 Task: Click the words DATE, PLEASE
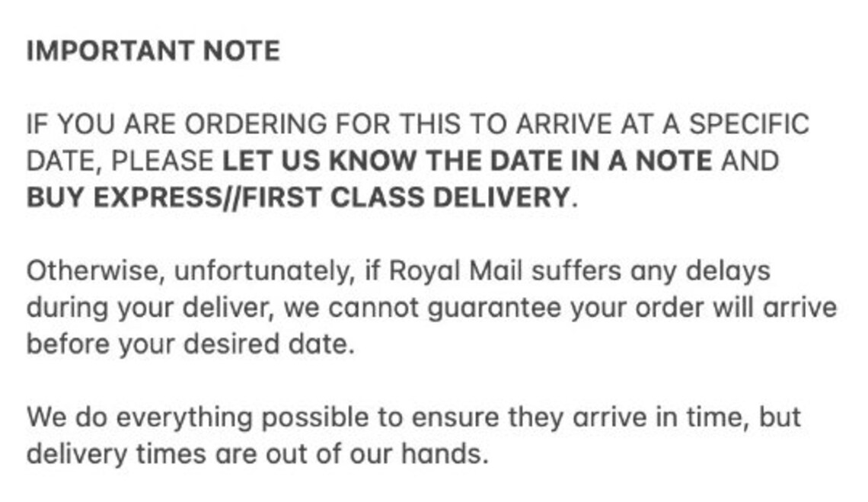click(120, 161)
